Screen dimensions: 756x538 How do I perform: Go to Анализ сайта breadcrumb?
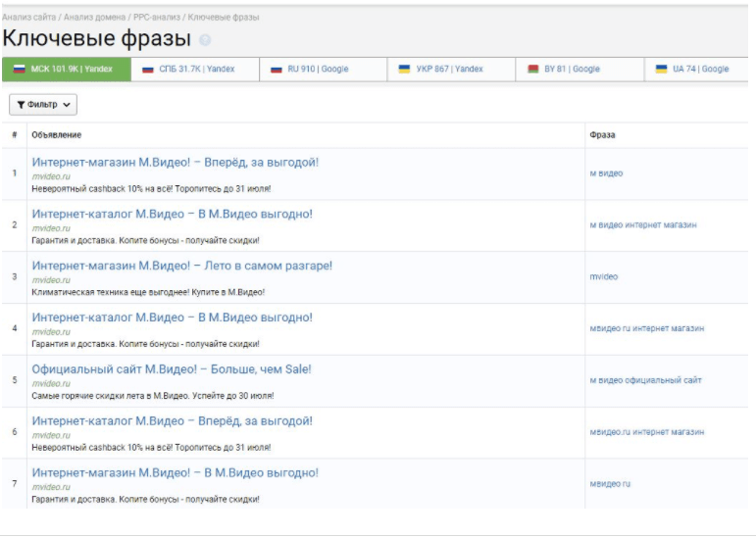[29, 18]
